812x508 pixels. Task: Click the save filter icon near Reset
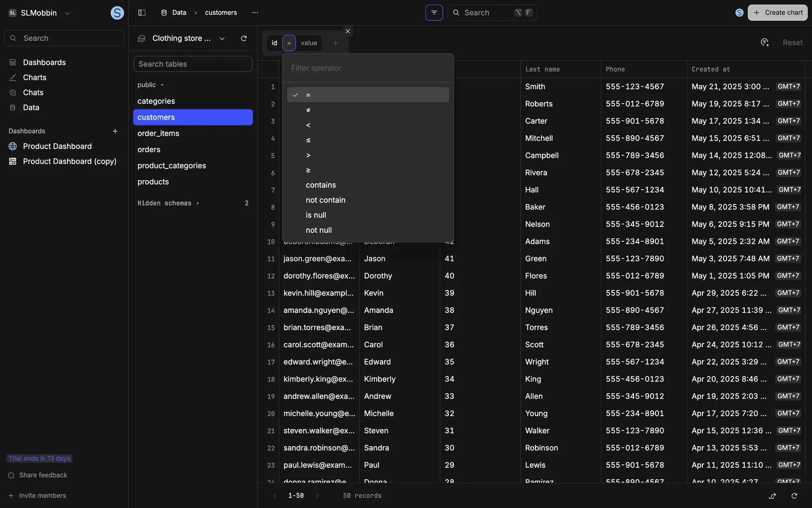765,42
